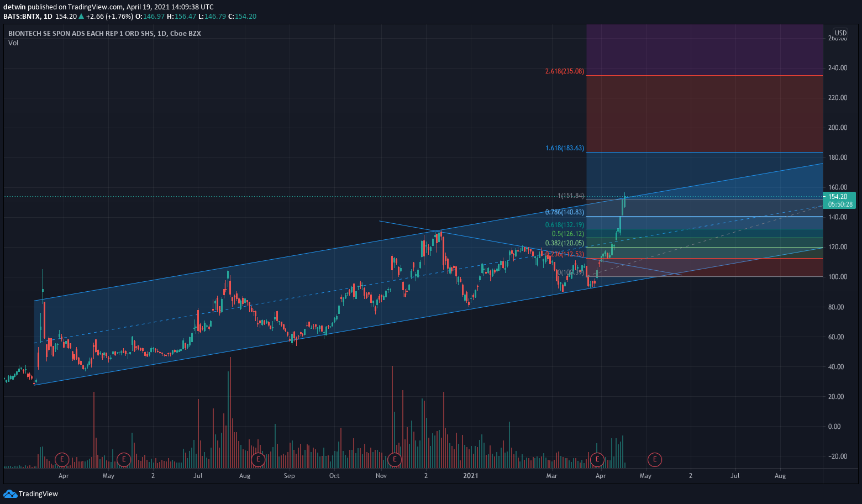862x504 pixels.
Task: Click the E earnings marker under April 2021
Action: pos(597,459)
